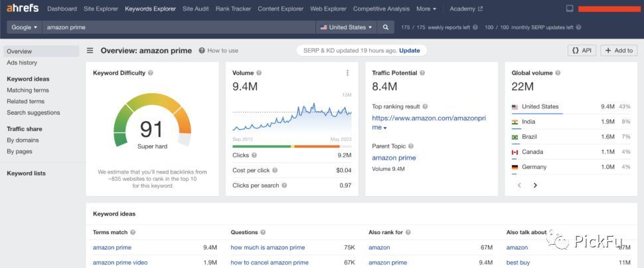The height and width of the screenshot is (268, 644).
Task: Click weekly reports left help icon
Action: [475, 27]
